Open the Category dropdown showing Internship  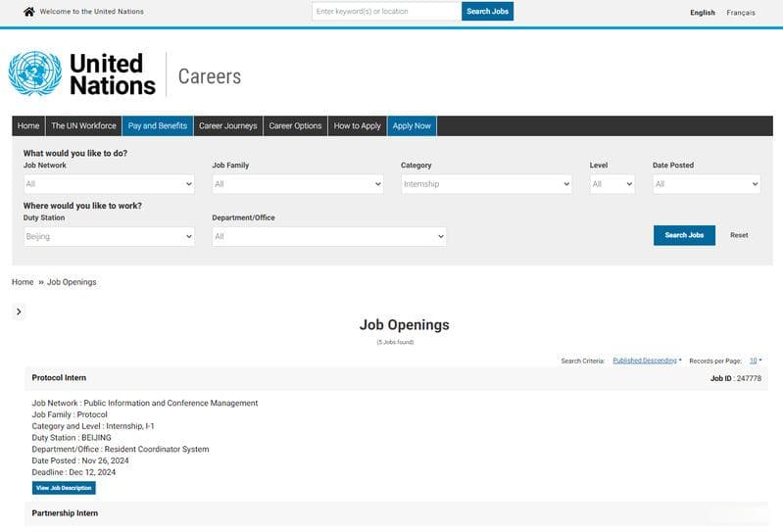pos(486,184)
